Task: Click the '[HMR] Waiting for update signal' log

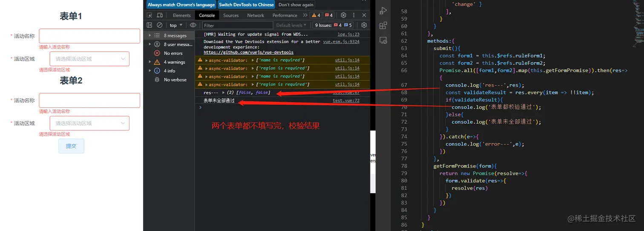Action: (x=256, y=35)
